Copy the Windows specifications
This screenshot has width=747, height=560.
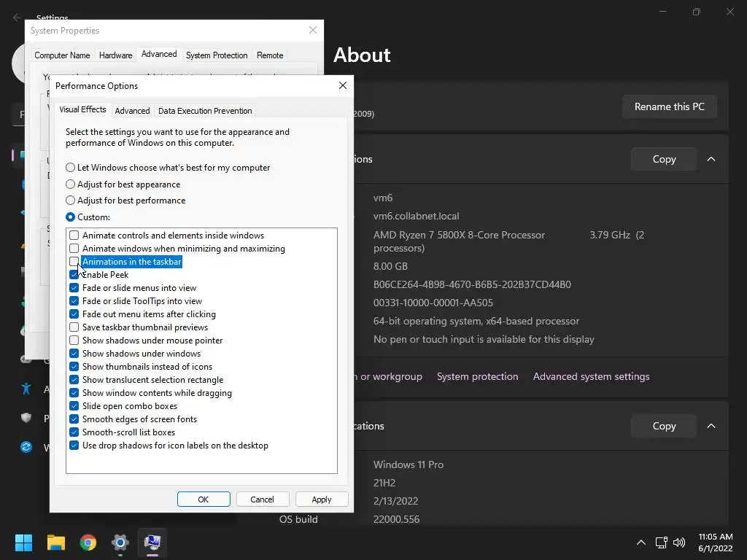click(664, 426)
